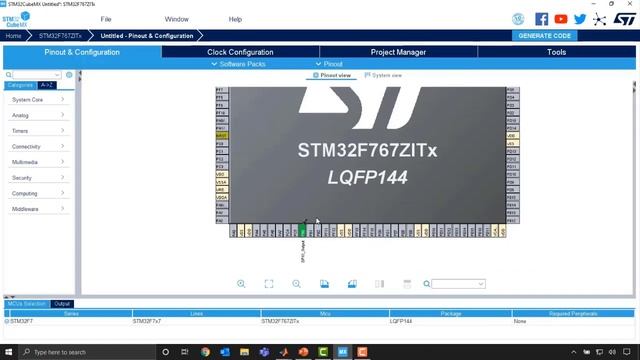Click the green GPIO_Output pin on the chip
Screen dimensions: 640x360
pos(302,231)
